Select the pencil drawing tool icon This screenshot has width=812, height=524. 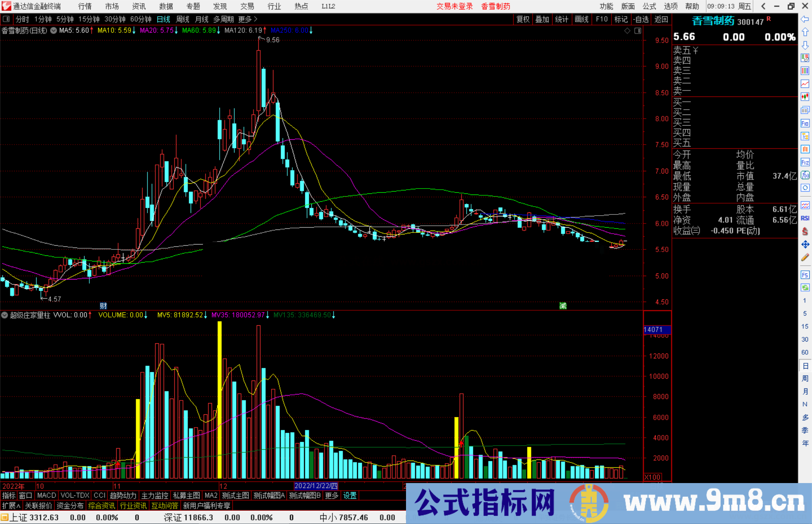pyautogui.click(x=805, y=258)
